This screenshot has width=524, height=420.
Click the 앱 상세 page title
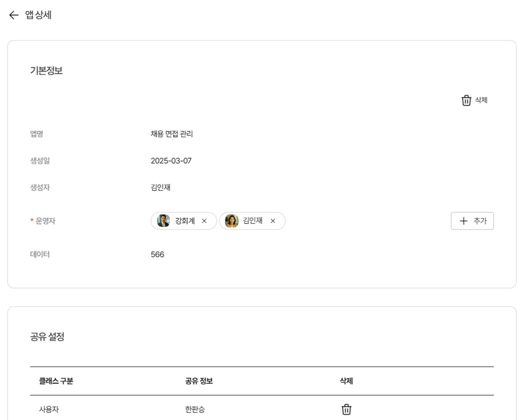coord(38,15)
